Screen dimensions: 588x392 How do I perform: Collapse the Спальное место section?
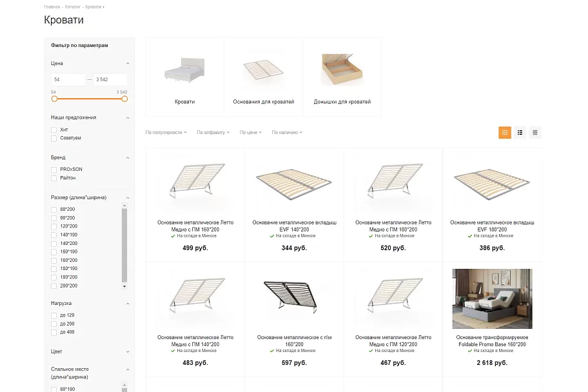128,369
